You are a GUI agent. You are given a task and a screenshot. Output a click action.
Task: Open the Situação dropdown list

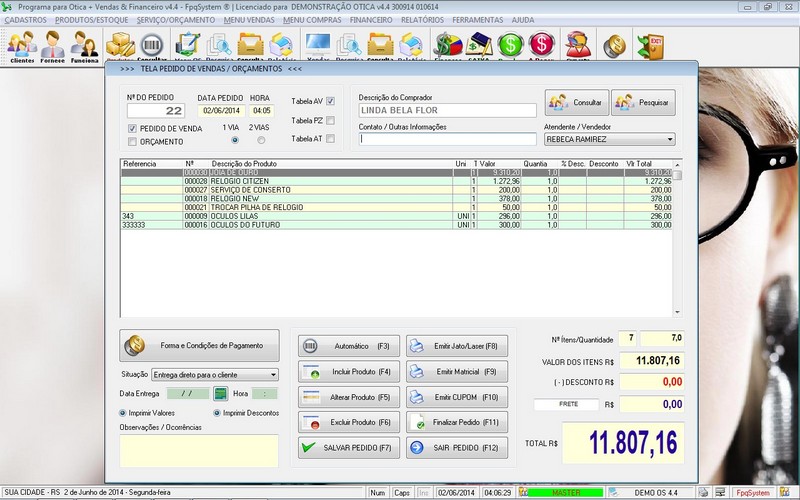[x=273, y=375]
